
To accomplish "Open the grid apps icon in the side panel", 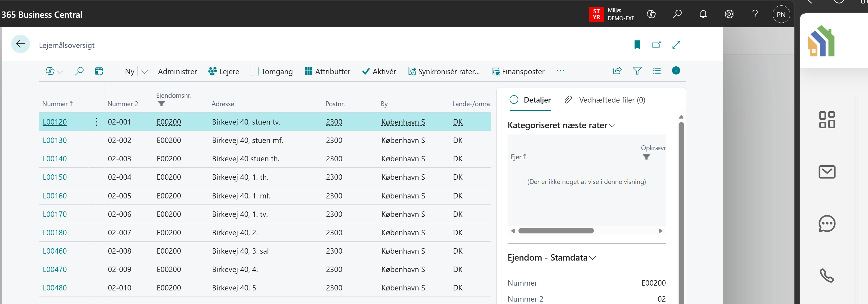I will point(827,120).
